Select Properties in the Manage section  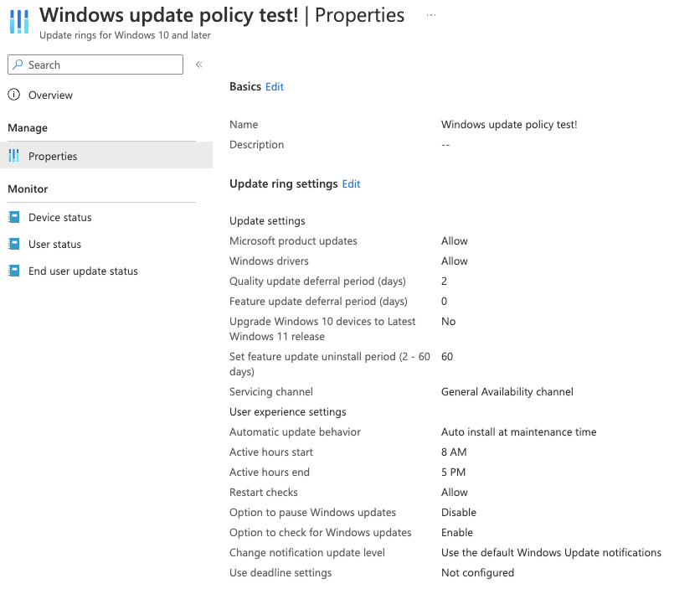53,157
